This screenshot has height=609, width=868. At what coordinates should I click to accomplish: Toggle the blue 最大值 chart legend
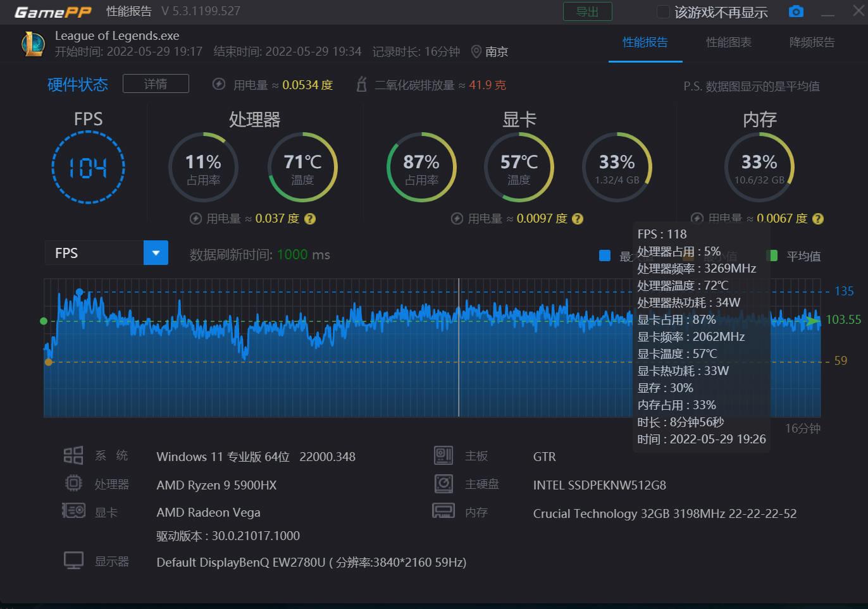604,255
